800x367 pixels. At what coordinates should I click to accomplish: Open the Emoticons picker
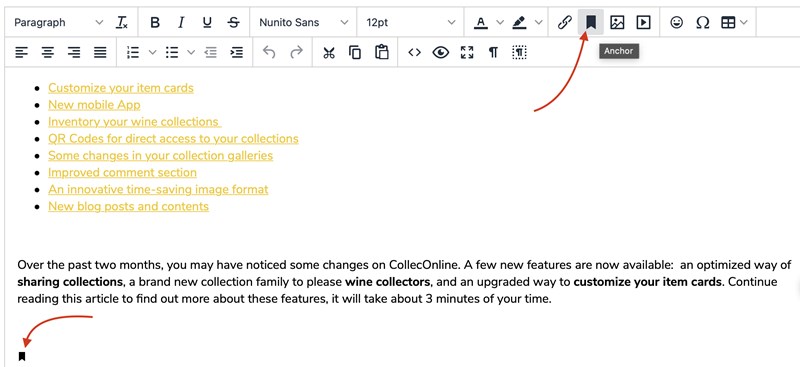pyautogui.click(x=677, y=22)
